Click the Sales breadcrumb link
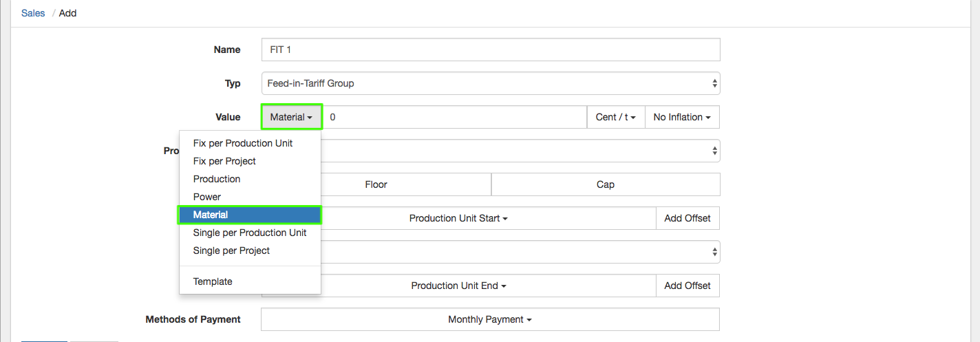 pos(33,13)
